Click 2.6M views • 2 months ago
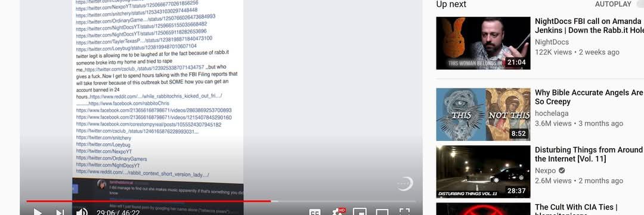This screenshot has width=644, height=215. click(578, 181)
